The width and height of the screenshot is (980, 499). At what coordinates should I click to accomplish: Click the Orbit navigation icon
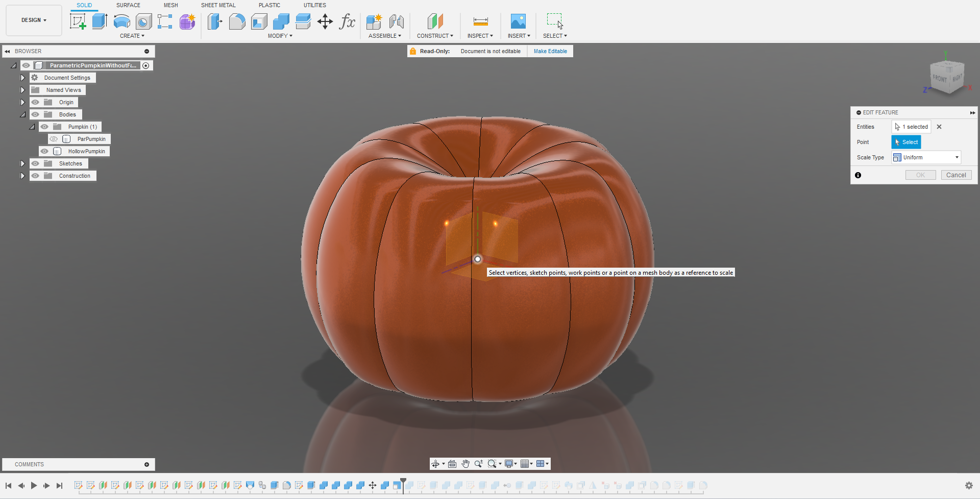coord(435,464)
